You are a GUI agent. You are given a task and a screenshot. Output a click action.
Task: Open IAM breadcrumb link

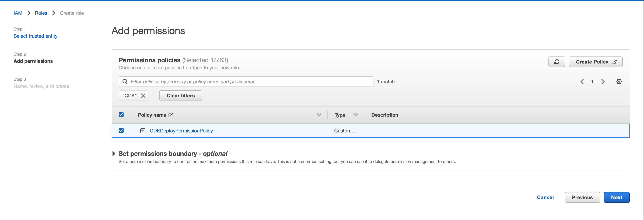(18, 13)
